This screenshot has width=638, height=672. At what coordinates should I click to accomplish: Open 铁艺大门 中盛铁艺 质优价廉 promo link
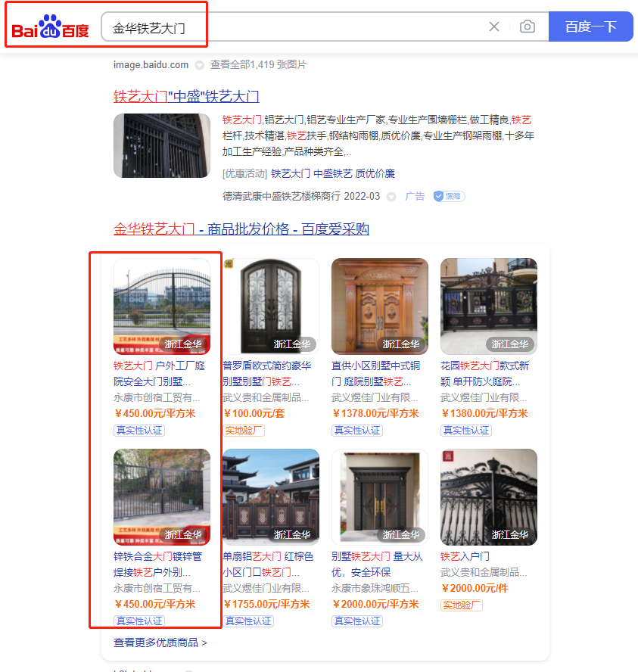(x=333, y=173)
